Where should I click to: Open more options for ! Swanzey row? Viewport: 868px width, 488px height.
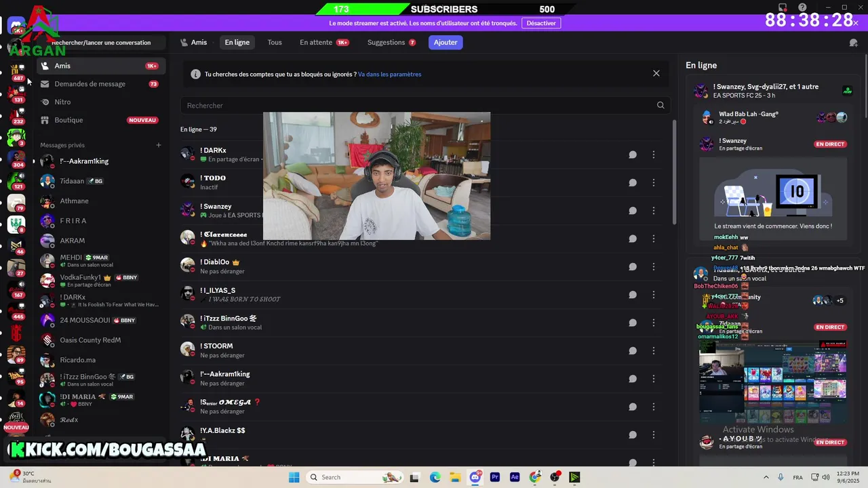click(x=654, y=211)
